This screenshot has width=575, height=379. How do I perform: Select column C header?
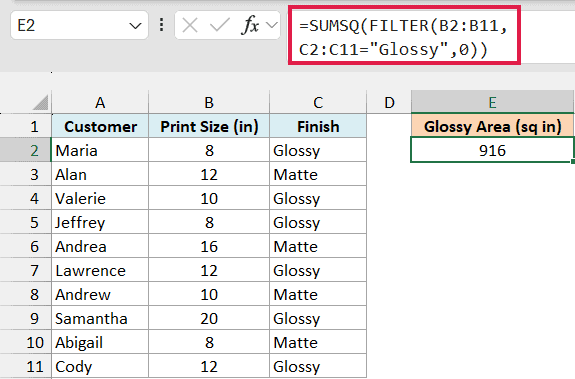[318, 102]
